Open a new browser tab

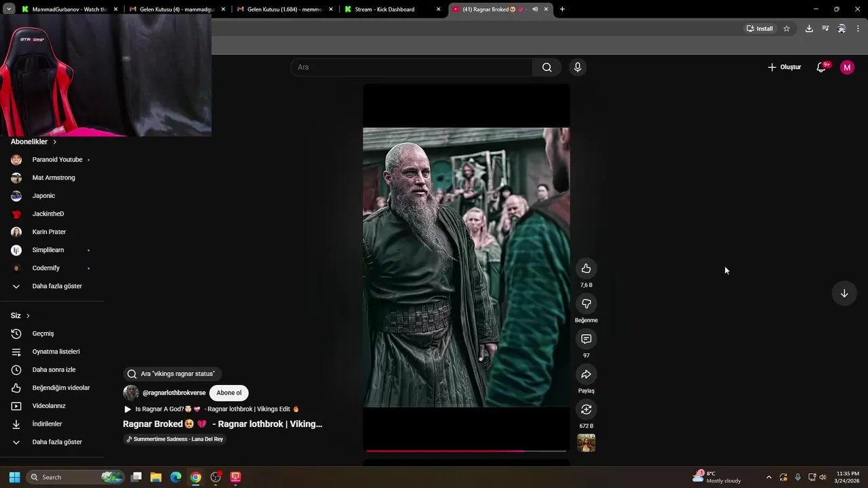tap(562, 9)
